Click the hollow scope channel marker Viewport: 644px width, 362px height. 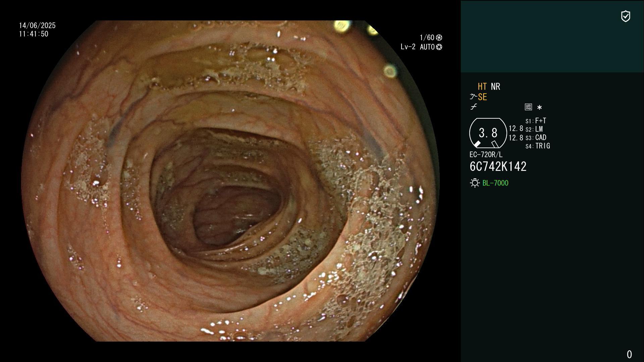click(x=495, y=144)
